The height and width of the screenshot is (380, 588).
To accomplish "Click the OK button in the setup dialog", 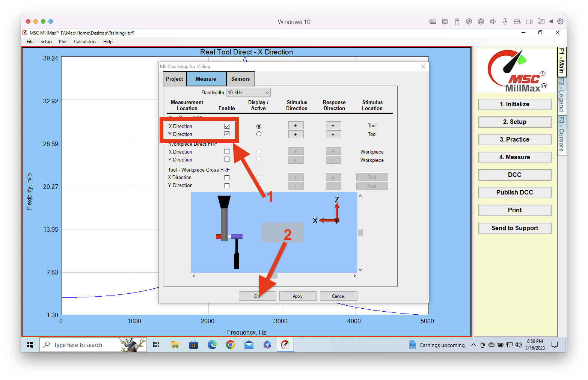I will (x=257, y=296).
